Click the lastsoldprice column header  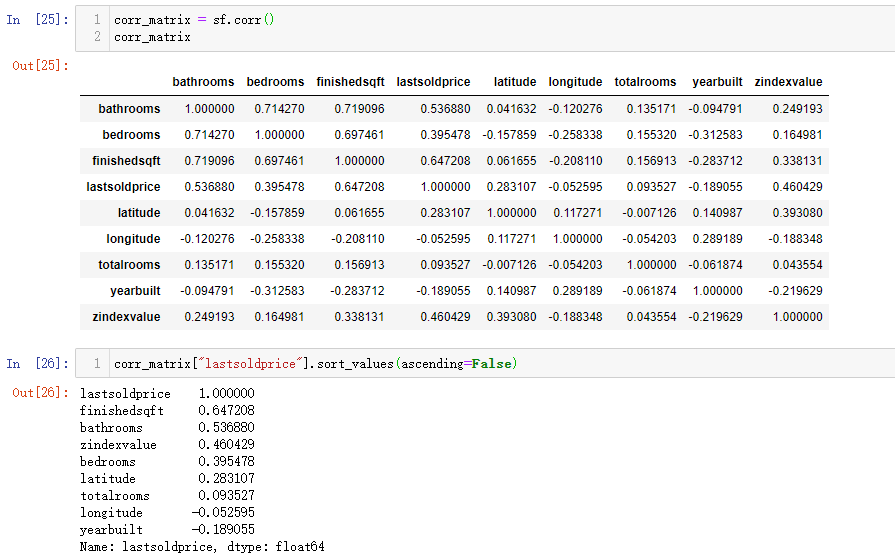tap(433, 82)
